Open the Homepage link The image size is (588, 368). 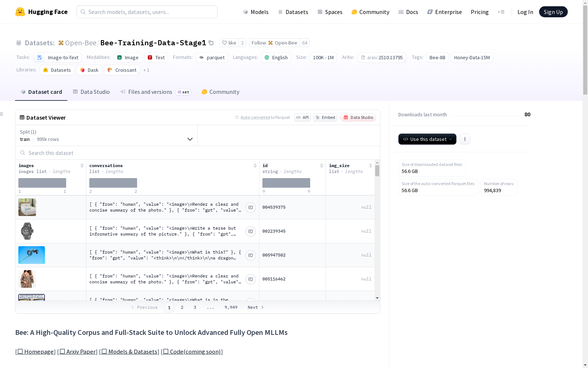[x=36, y=351]
